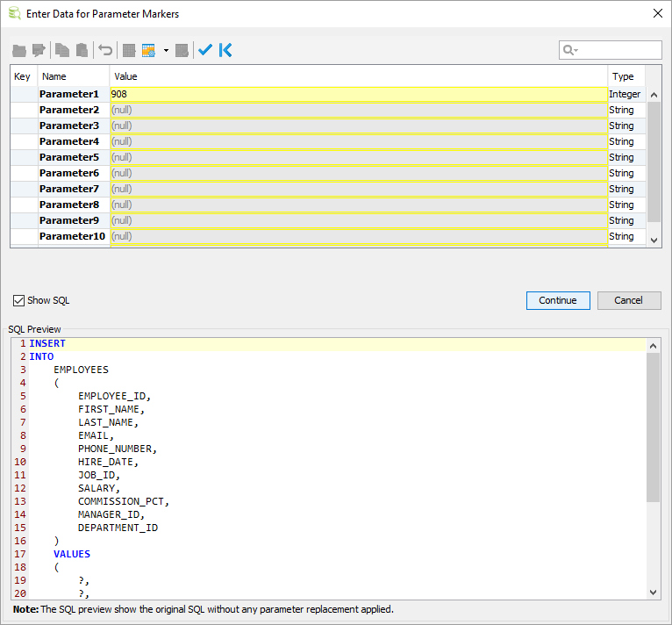The height and width of the screenshot is (625, 672).
Task: Open dropdown arrow beside orange grid icon
Action: pos(166,51)
